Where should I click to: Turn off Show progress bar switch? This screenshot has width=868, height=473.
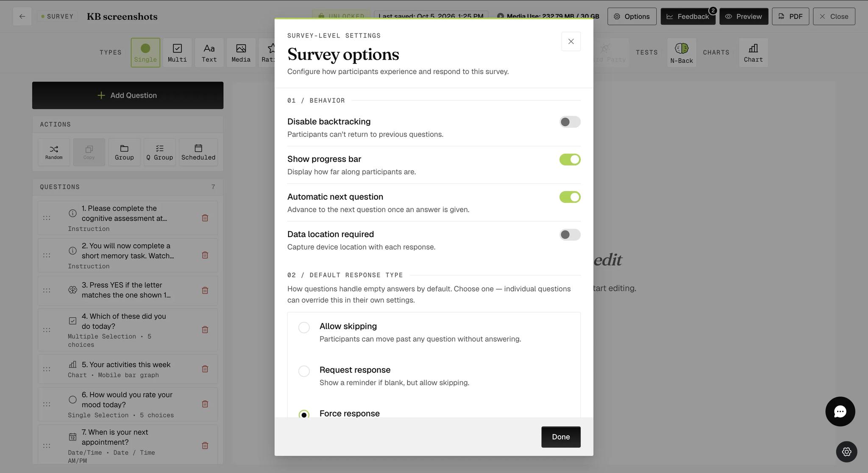point(570,160)
